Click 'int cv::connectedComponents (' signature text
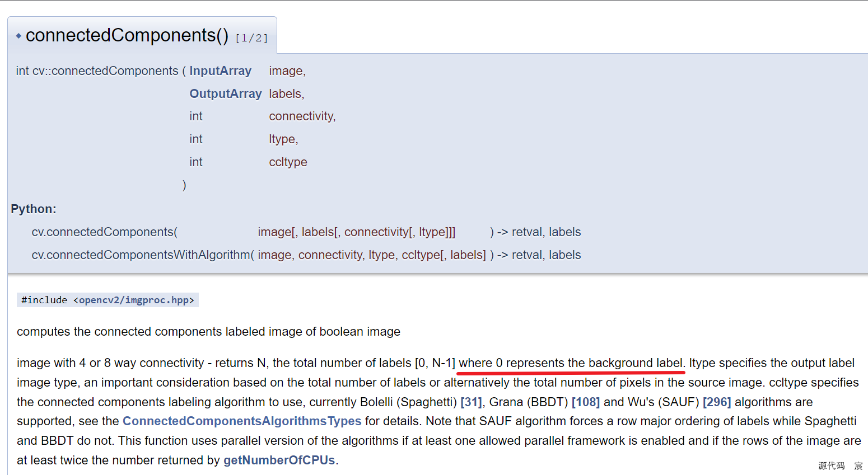868x475 pixels. tap(101, 71)
